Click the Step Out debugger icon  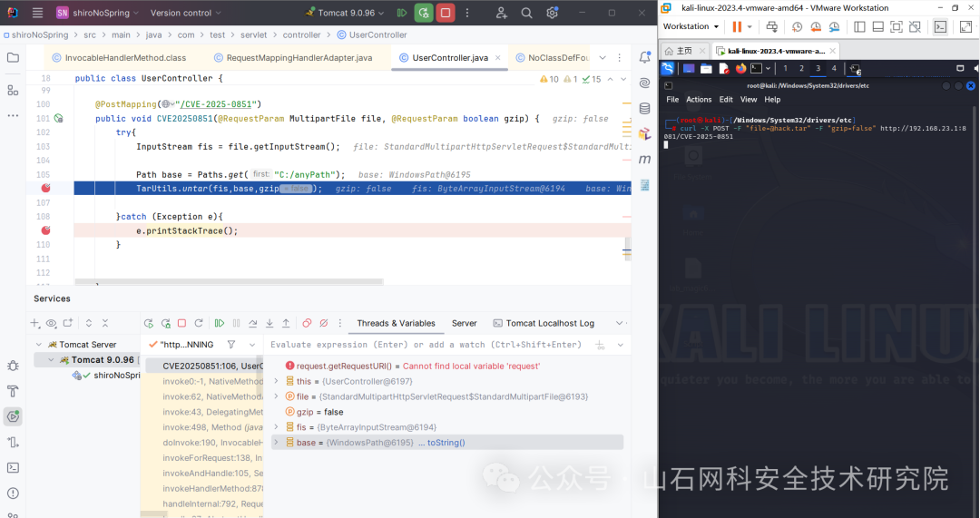[x=286, y=323]
